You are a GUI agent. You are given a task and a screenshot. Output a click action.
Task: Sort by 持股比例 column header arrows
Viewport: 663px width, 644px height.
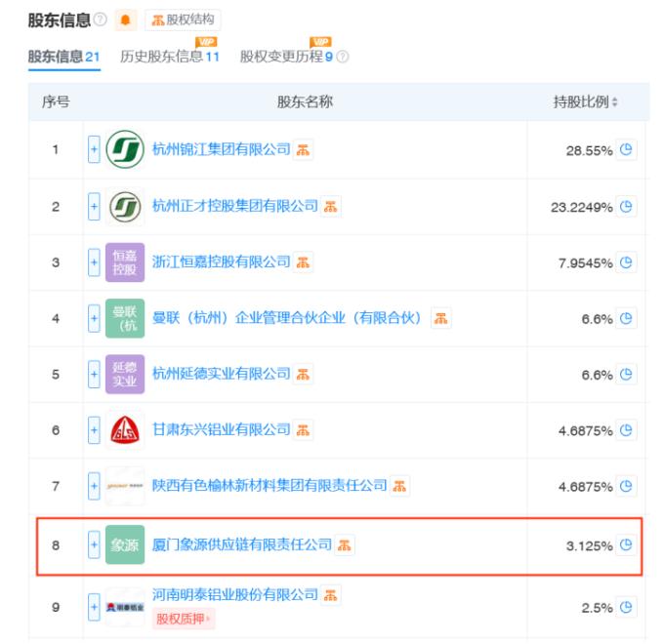(614, 102)
